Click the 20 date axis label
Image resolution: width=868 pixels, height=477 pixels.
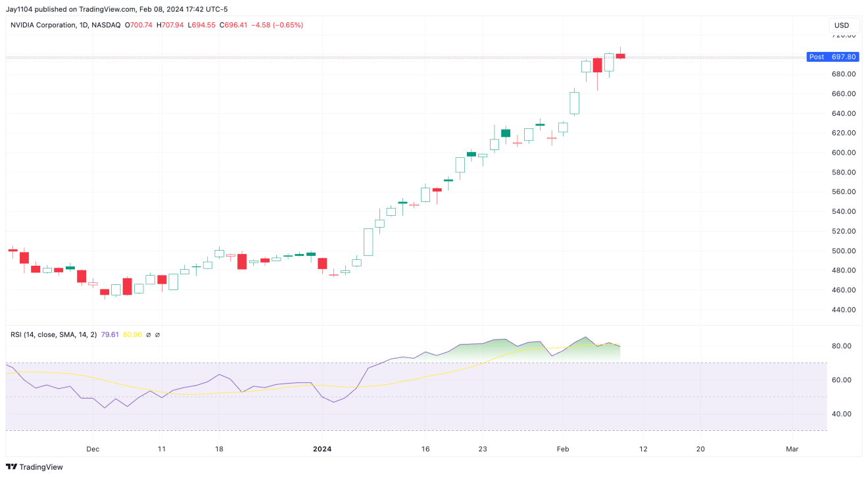[700, 449]
